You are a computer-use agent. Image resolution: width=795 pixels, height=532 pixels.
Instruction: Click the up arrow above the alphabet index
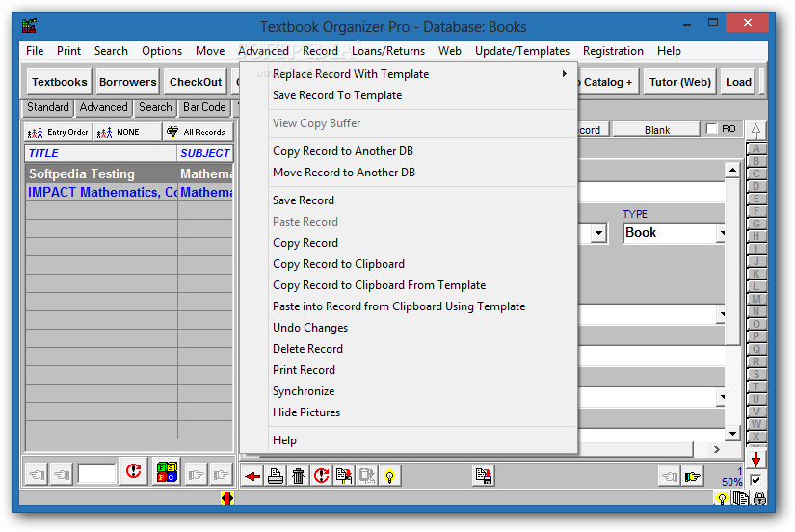[755, 130]
